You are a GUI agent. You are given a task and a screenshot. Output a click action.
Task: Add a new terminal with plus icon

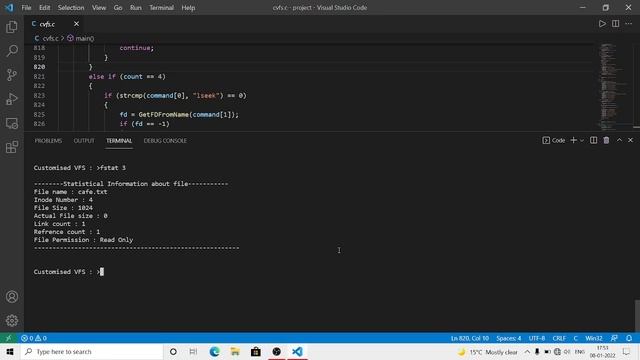(573, 140)
